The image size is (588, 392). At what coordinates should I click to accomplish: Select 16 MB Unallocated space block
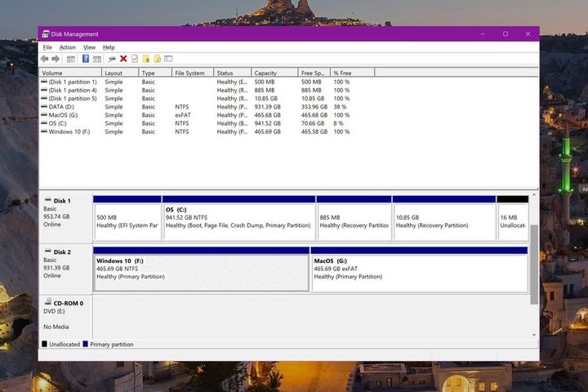(x=513, y=218)
